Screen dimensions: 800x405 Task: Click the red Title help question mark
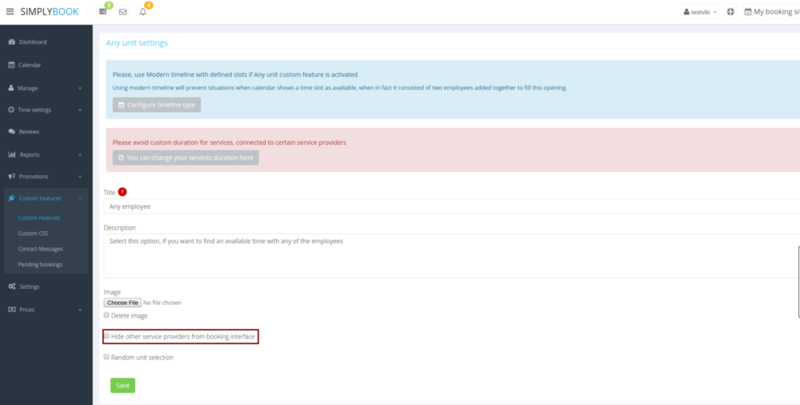click(x=122, y=191)
